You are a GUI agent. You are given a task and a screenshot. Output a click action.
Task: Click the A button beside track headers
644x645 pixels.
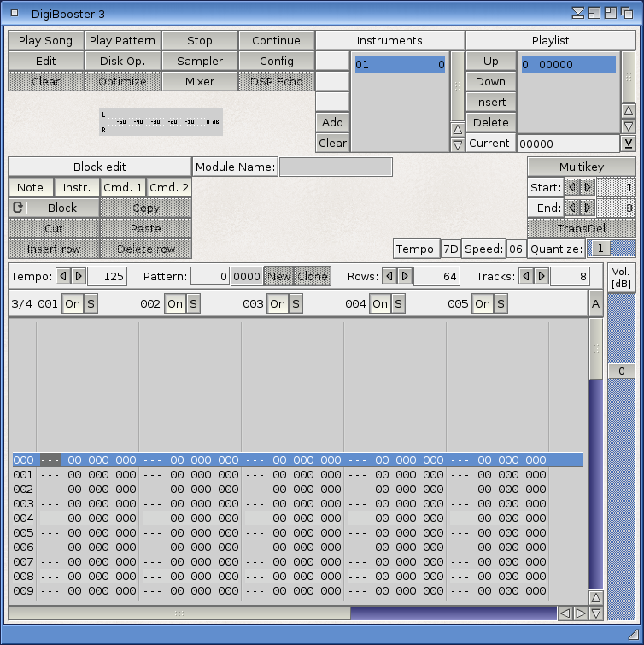(596, 303)
